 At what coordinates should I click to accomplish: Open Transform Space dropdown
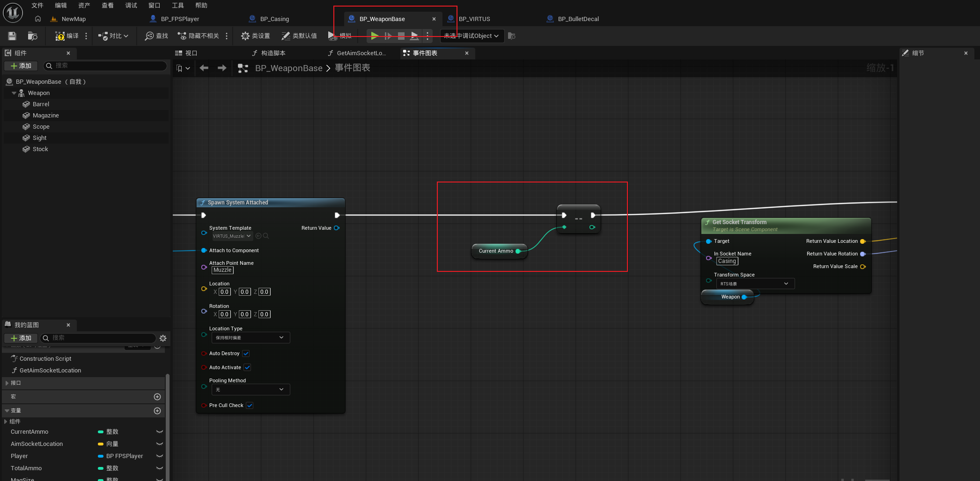click(x=755, y=284)
